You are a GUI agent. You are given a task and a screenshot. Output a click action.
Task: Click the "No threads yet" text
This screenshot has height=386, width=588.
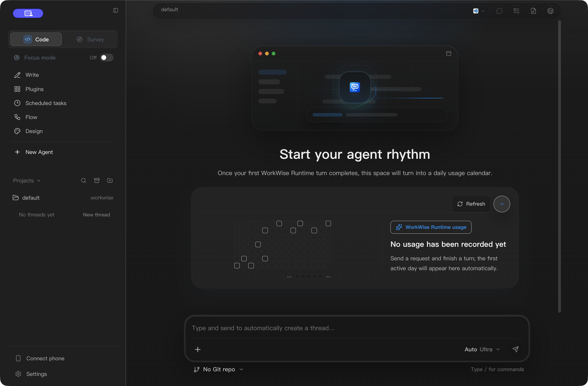37,215
